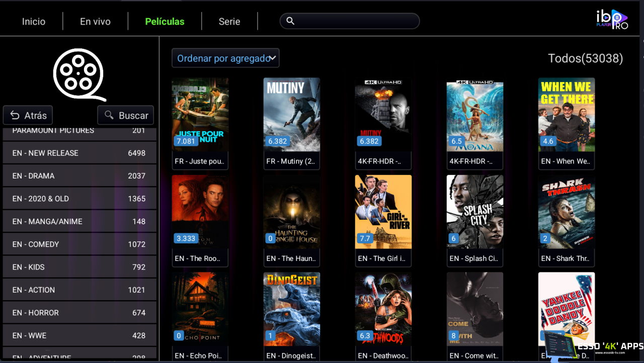The width and height of the screenshot is (644, 363).
Task: Open the EN - KIDS category
Action: (x=79, y=267)
